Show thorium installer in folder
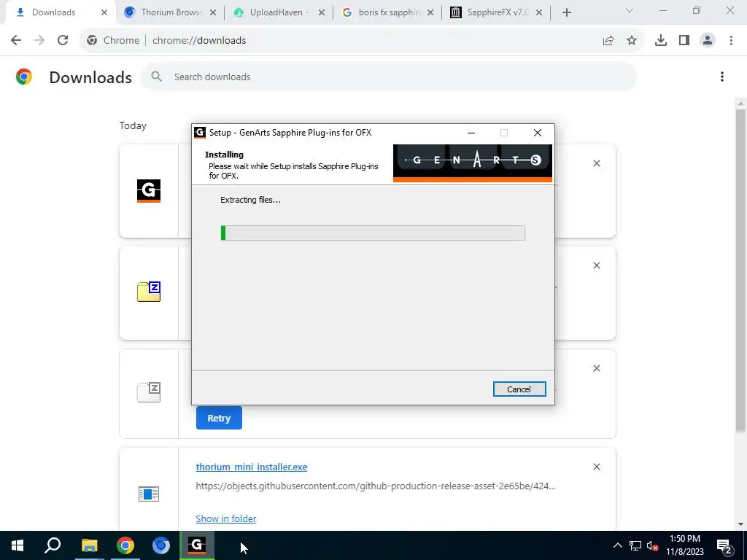747x560 pixels. coord(226,518)
